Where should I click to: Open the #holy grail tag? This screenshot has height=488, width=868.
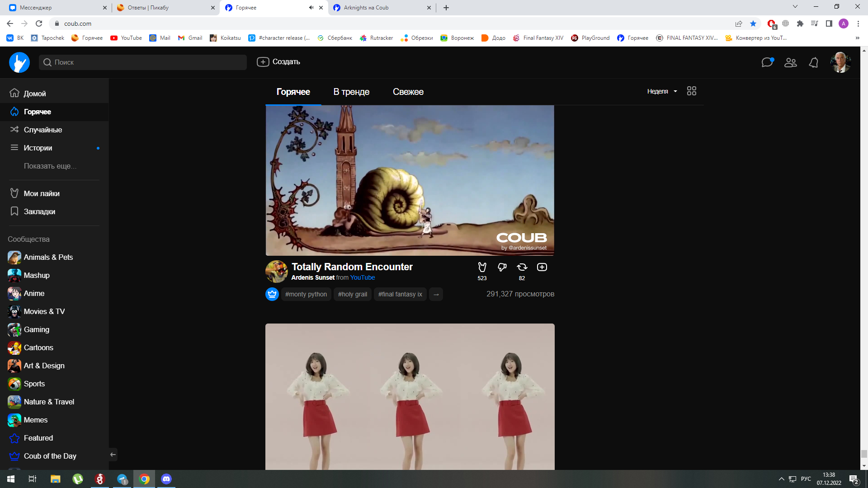[x=353, y=294]
